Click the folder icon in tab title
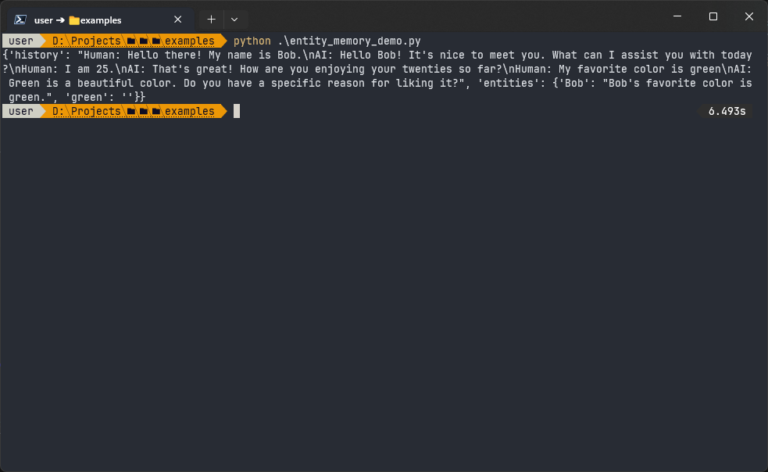Screen dimensions: 768x472 (x=74, y=19)
